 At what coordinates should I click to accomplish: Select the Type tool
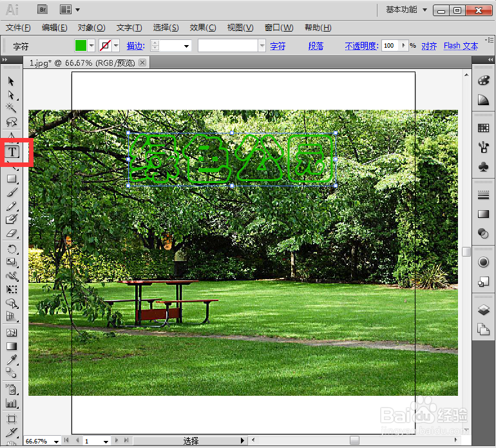[12, 152]
